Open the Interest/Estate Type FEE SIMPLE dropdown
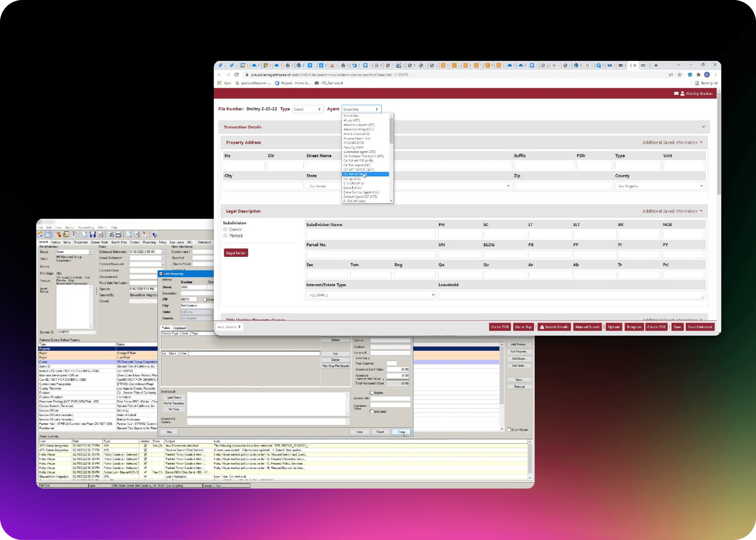 (371, 295)
